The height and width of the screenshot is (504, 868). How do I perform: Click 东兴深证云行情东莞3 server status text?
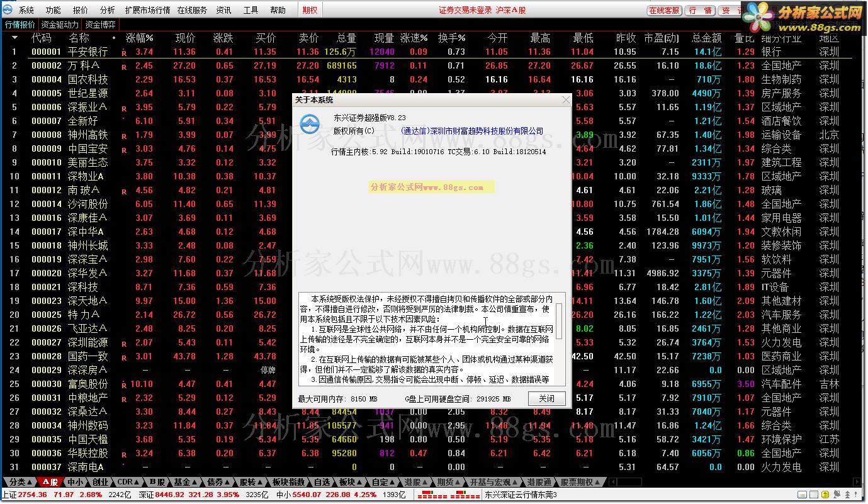tap(521, 496)
